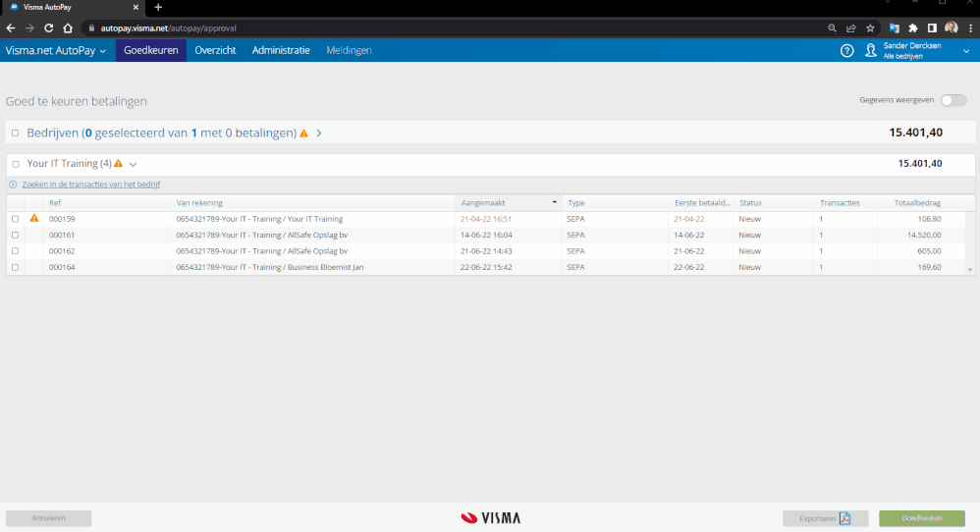Select payment 000161 checkbox

pos(15,236)
